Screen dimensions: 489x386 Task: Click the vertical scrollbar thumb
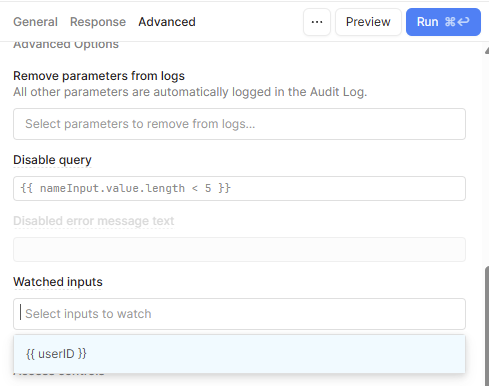487,325
